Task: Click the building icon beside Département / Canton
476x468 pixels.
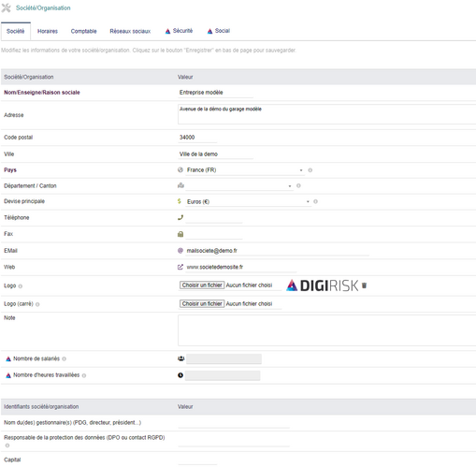Action: point(180,185)
